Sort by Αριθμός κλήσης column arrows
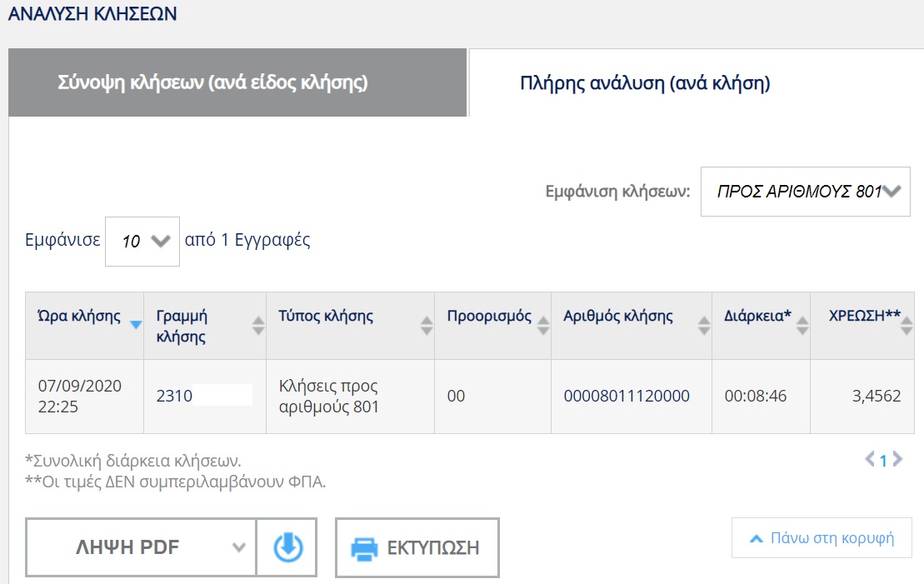This screenshot has height=584, width=924. 704,325
